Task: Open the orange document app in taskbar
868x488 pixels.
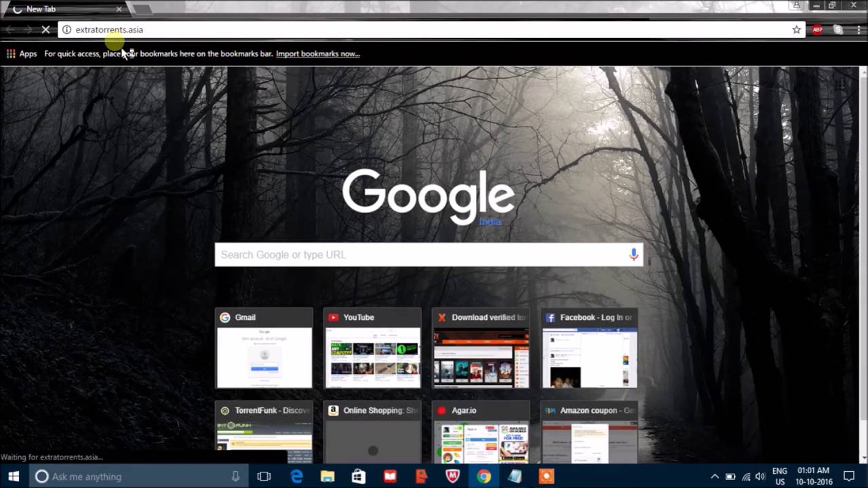Action: pyautogui.click(x=421, y=476)
